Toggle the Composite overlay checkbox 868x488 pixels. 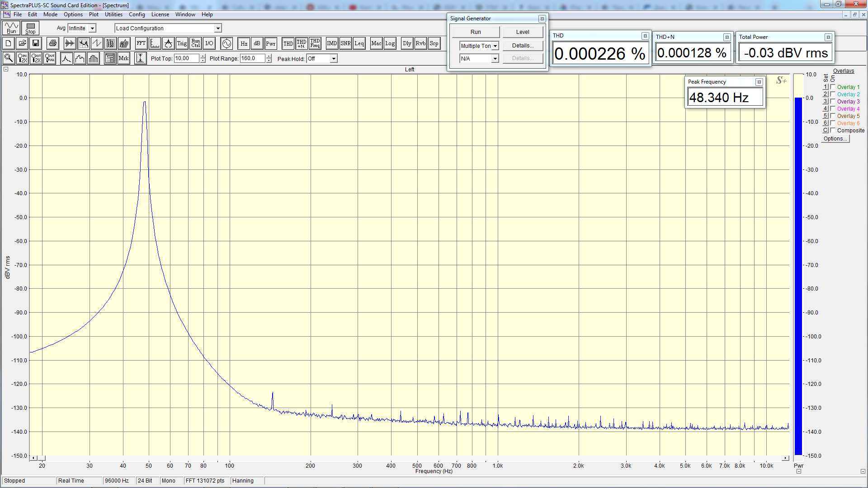pos(833,130)
